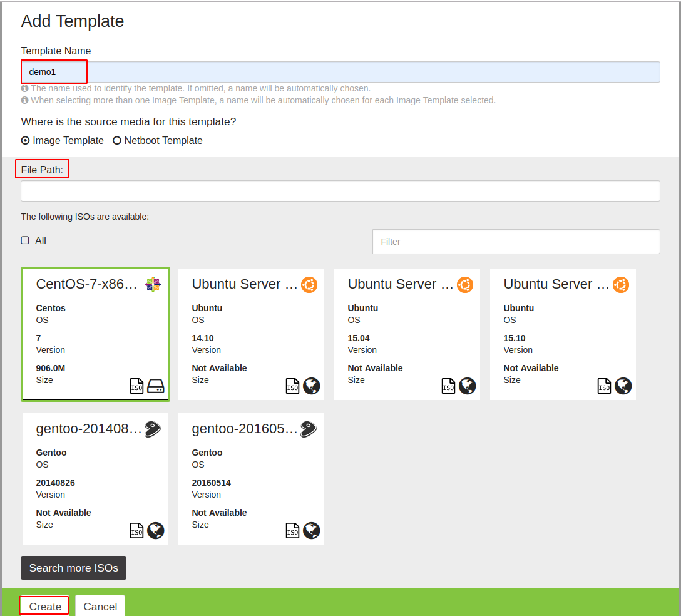The height and width of the screenshot is (616, 681).
Task: Click the Gentoo logo on gentoo-201408 card
Action: point(153,429)
